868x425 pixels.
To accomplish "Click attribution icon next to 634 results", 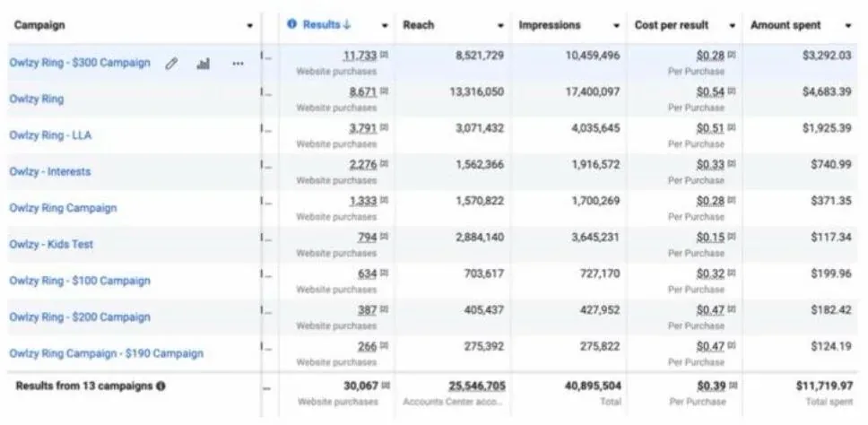I will pyautogui.click(x=384, y=273).
